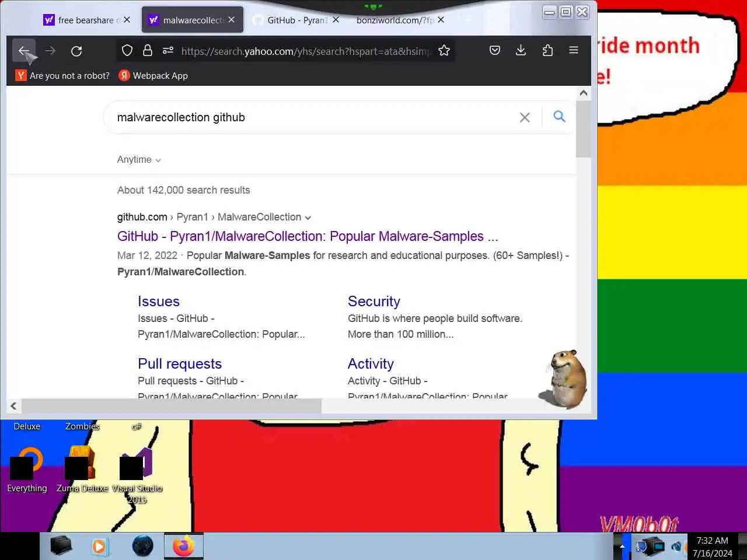The image size is (747, 560).
Task: Click the Firefox taskbar button
Action: 184,546
